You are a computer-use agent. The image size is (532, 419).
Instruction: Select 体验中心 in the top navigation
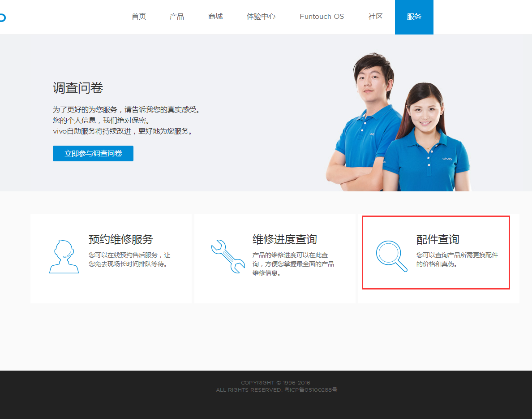click(x=261, y=16)
